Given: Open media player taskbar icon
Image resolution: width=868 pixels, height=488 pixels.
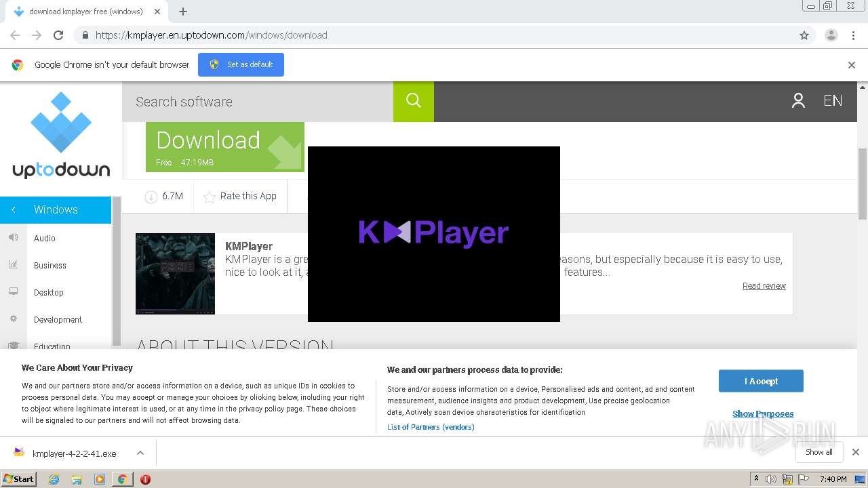Looking at the screenshot, I should click(x=100, y=479).
